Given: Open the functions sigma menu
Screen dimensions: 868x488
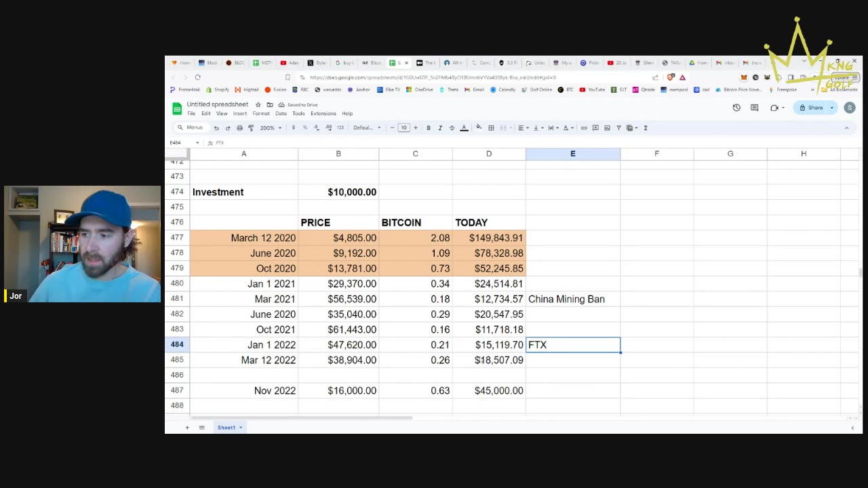Looking at the screenshot, I should (646, 127).
